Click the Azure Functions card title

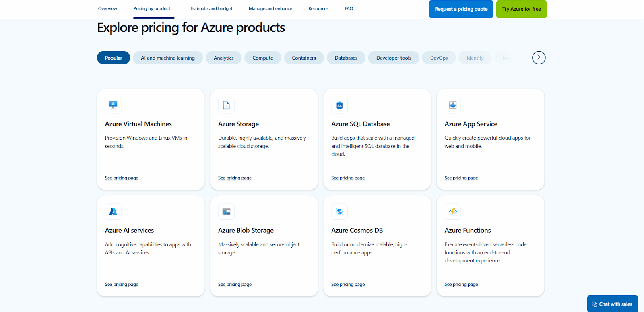pos(468,230)
